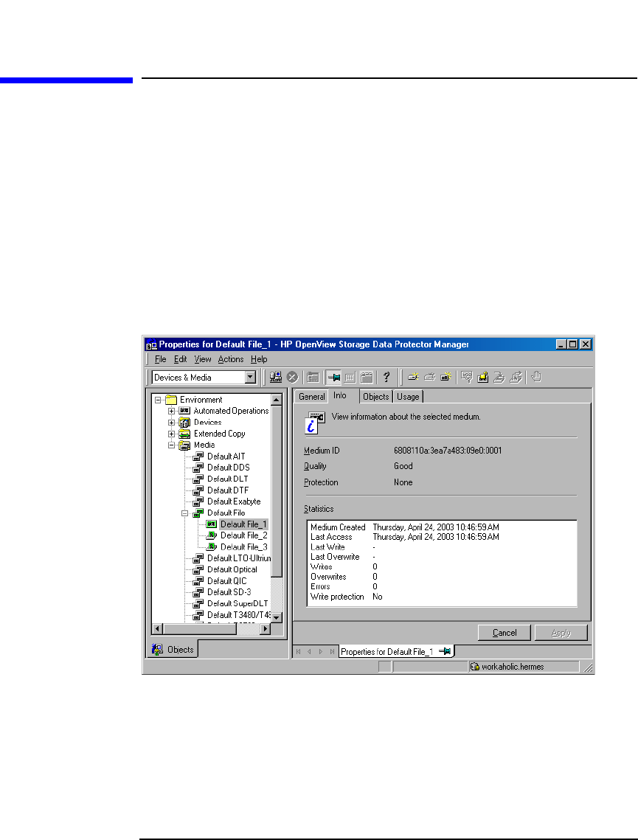Click the tree horizontal scrollbar left arrow
638x840 pixels.
(x=158, y=629)
